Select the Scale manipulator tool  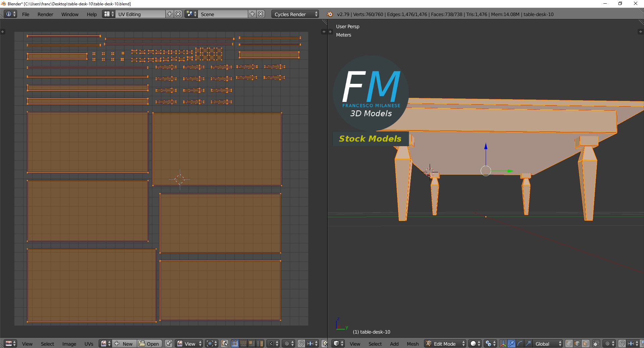pos(528,344)
